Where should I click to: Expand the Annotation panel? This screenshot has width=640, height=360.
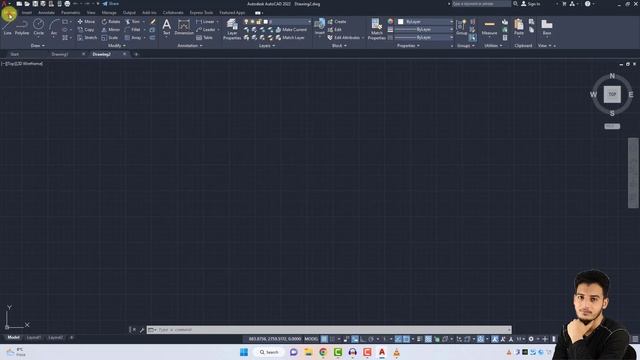tap(190, 46)
